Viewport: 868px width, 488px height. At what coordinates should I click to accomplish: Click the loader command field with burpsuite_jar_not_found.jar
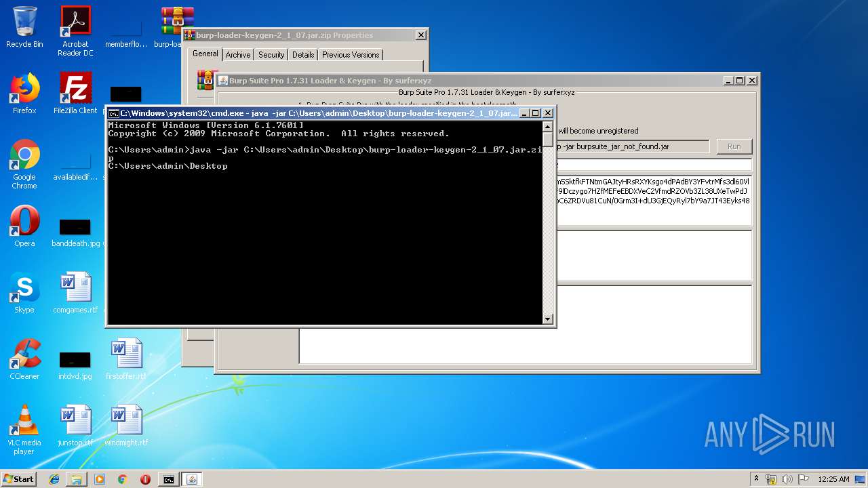tap(632, 146)
